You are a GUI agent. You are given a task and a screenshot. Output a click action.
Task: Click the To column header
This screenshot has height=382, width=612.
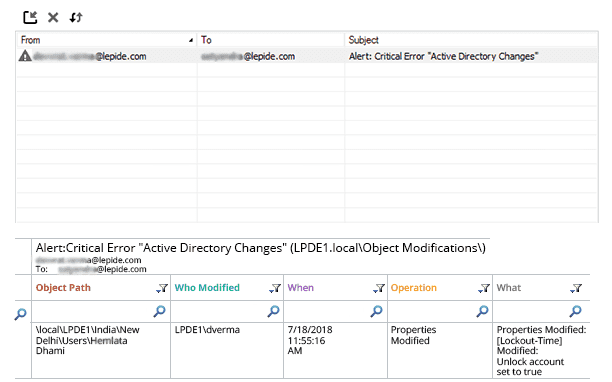tap(271, 40)
